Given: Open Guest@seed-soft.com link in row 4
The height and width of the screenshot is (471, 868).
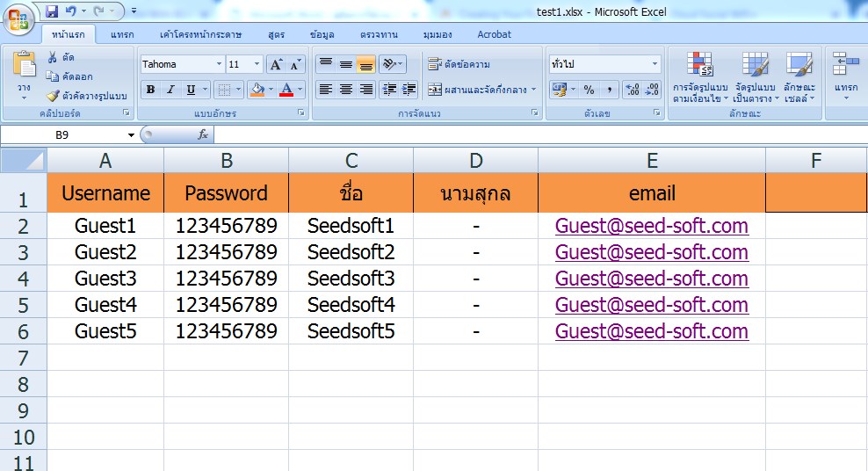Looking at the screenshot, I should coord(652,279).
